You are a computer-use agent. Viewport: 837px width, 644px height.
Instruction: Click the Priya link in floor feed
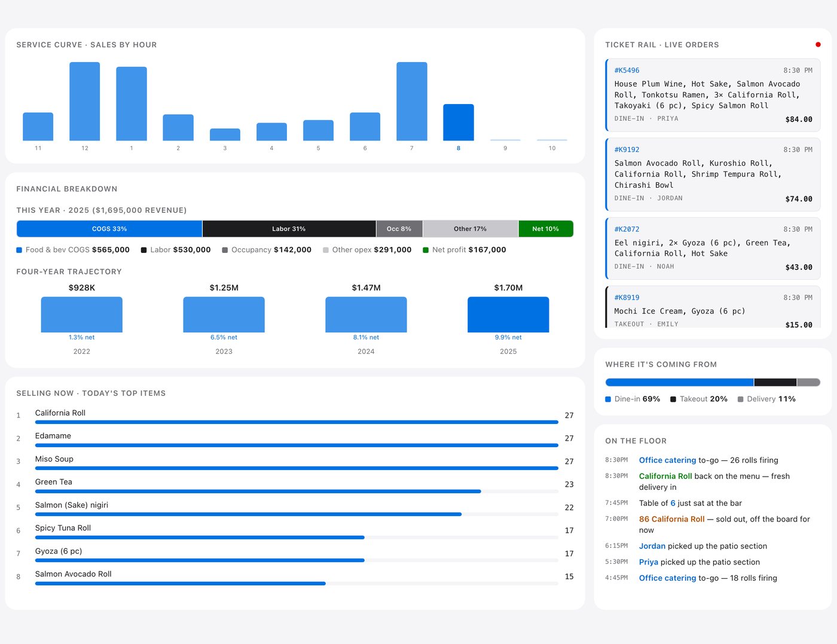(x=649, y=563)
